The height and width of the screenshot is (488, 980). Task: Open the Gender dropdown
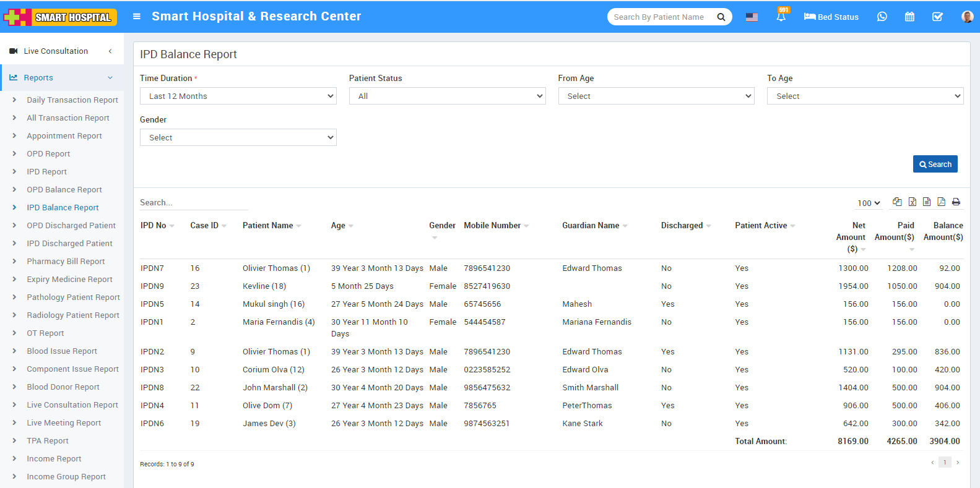(x=238, y=137)
